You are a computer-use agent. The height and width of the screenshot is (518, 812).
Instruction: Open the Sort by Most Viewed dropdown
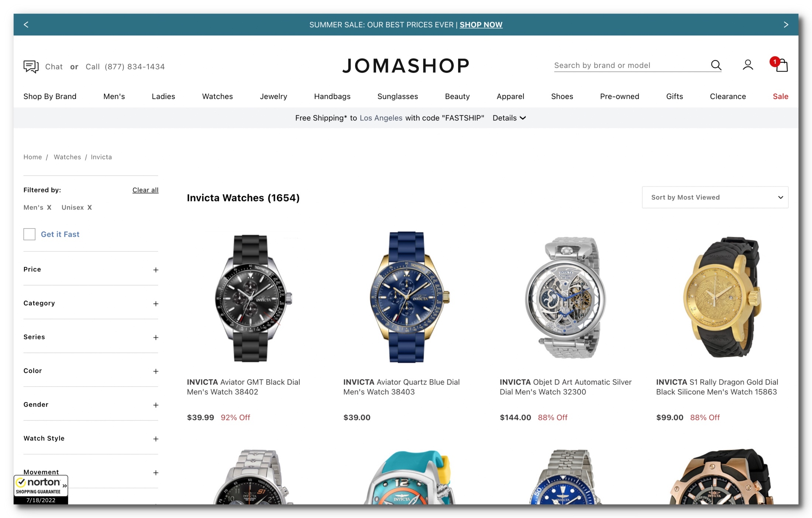[715, 197]
